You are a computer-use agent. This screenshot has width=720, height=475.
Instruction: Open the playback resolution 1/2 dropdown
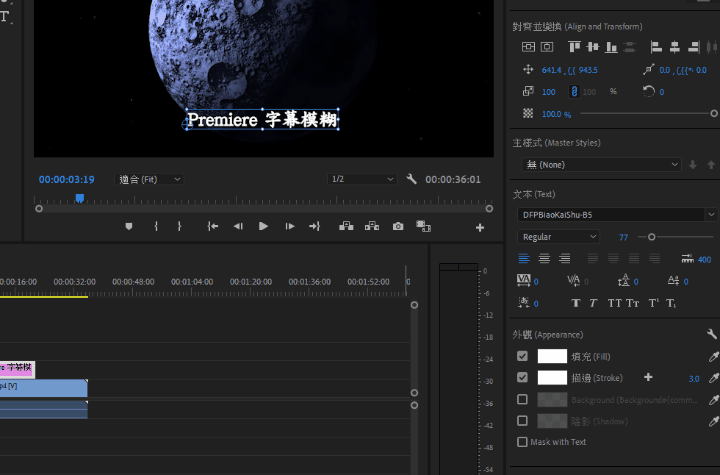click(x=362, y=179)
